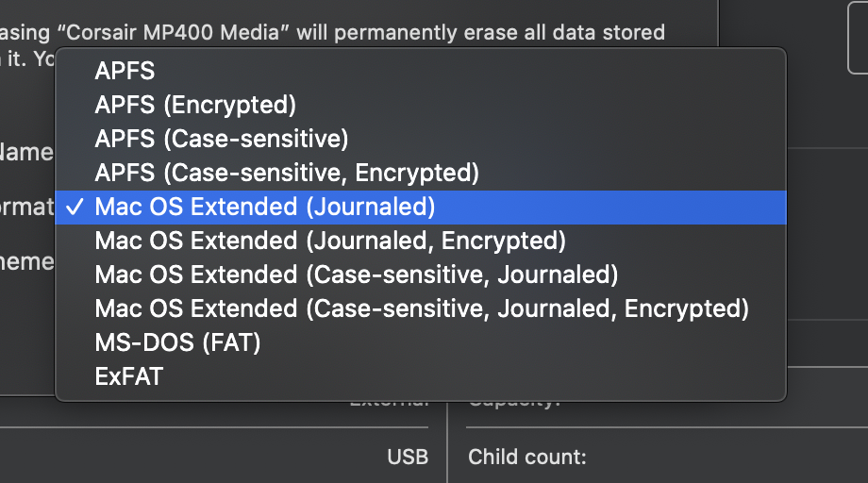
Task: Select the APFS format option
Action: 125,71
